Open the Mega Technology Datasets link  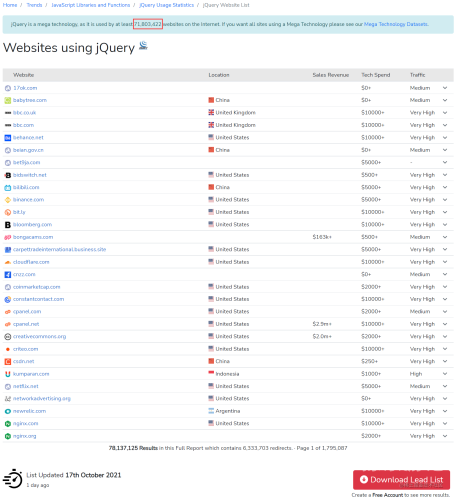click(x=396, y=24)
